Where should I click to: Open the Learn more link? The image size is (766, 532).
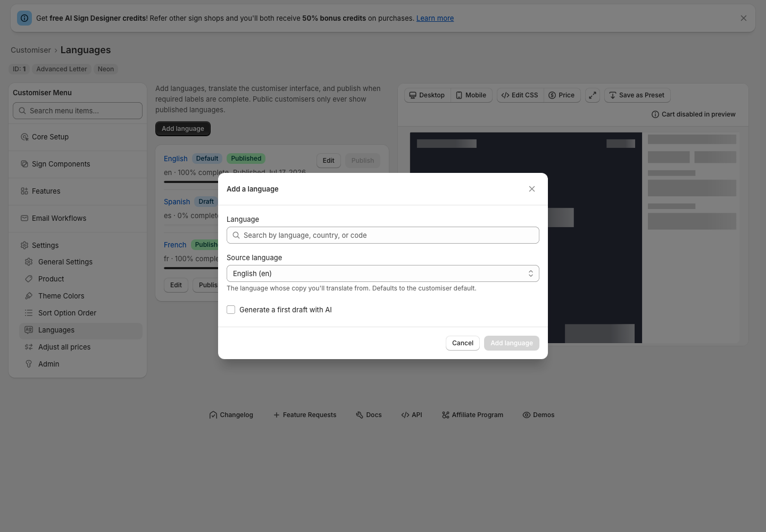pyautogui.click(x=435, y=18)
